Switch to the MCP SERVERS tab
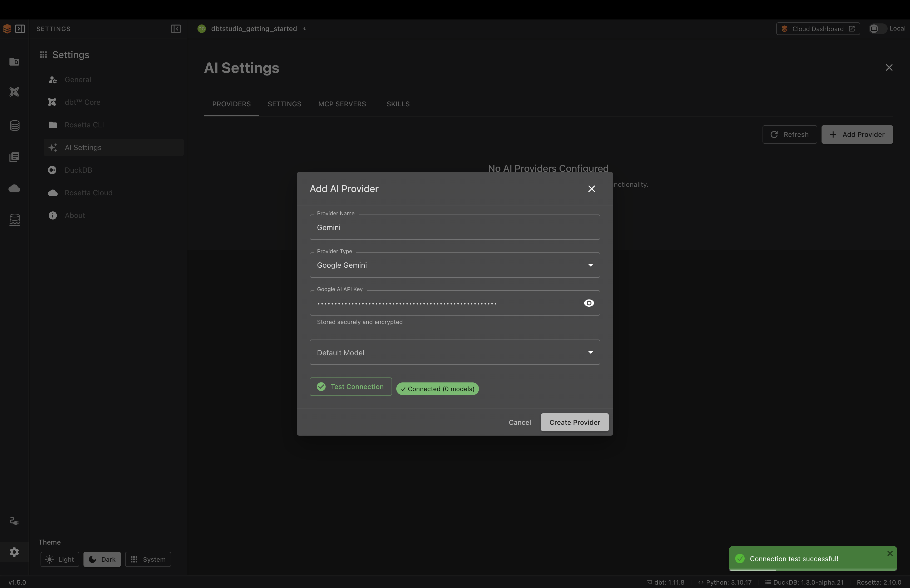This screenshot has height=588, width=910. point(342,104)
